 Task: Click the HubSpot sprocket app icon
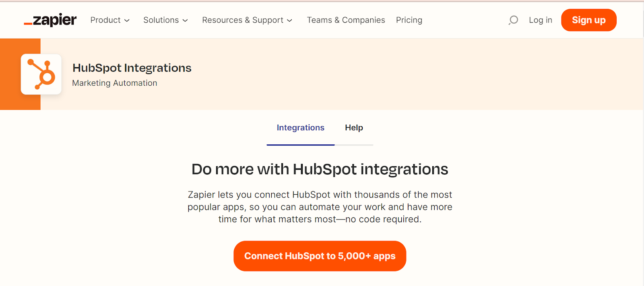(x=41, y=74)
